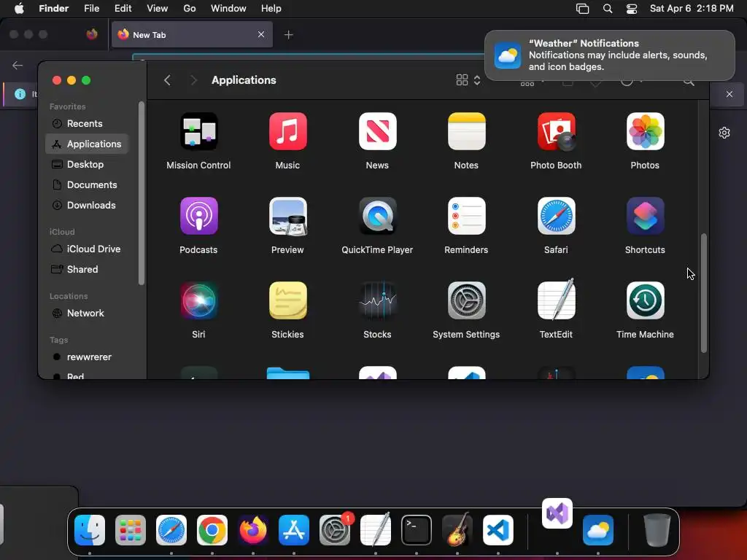This screenshot has width=747, height=560.
Task: Select the rewwrerer tag
Action: point(88,357)
